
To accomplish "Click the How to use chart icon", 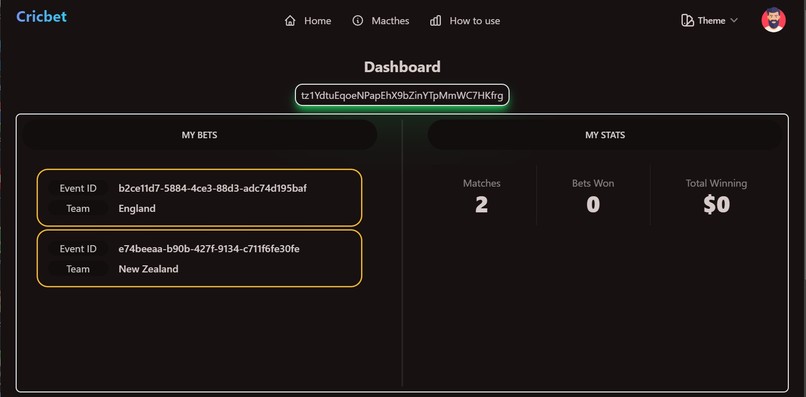I will click(x=435, y=21).
